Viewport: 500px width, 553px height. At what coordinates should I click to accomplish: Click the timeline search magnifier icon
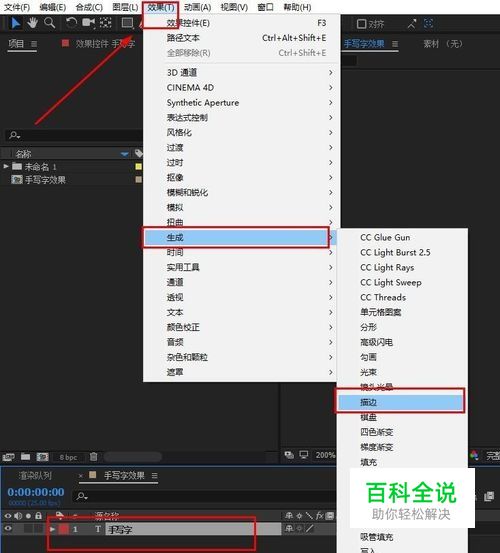(82, 497)
